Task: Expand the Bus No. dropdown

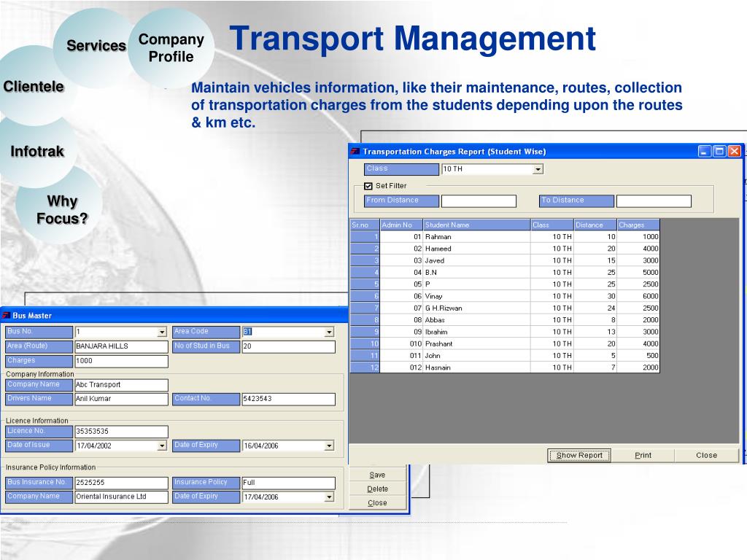Action: tap(162, 332)
